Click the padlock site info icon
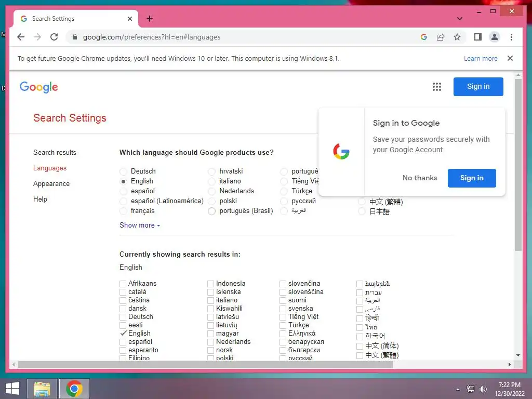 [75, 37]
